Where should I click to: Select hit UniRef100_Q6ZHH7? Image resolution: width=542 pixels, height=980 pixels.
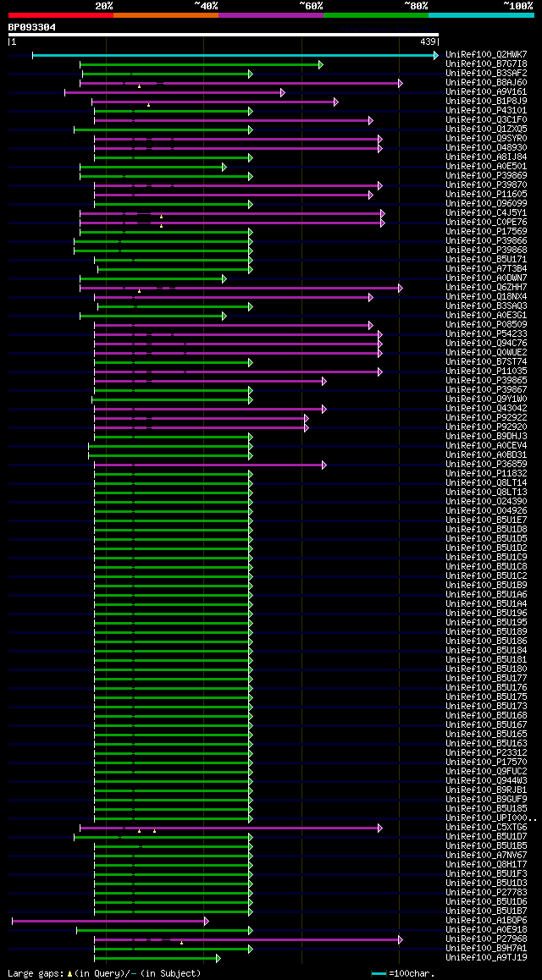pos(486,288)
